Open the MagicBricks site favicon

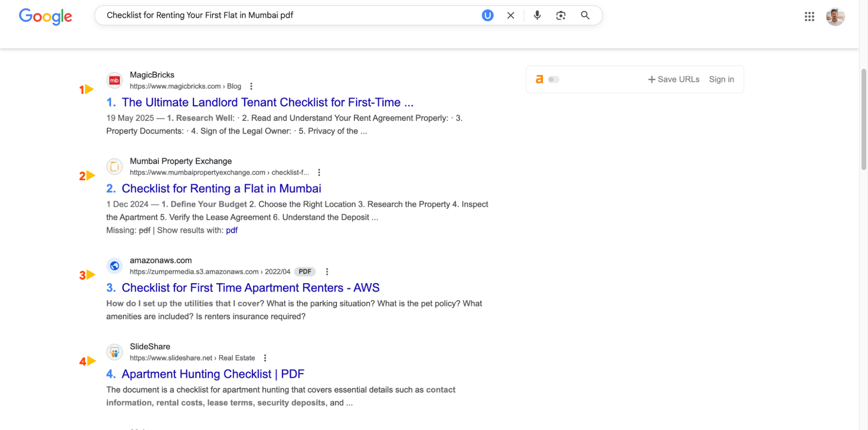[114, 80]
